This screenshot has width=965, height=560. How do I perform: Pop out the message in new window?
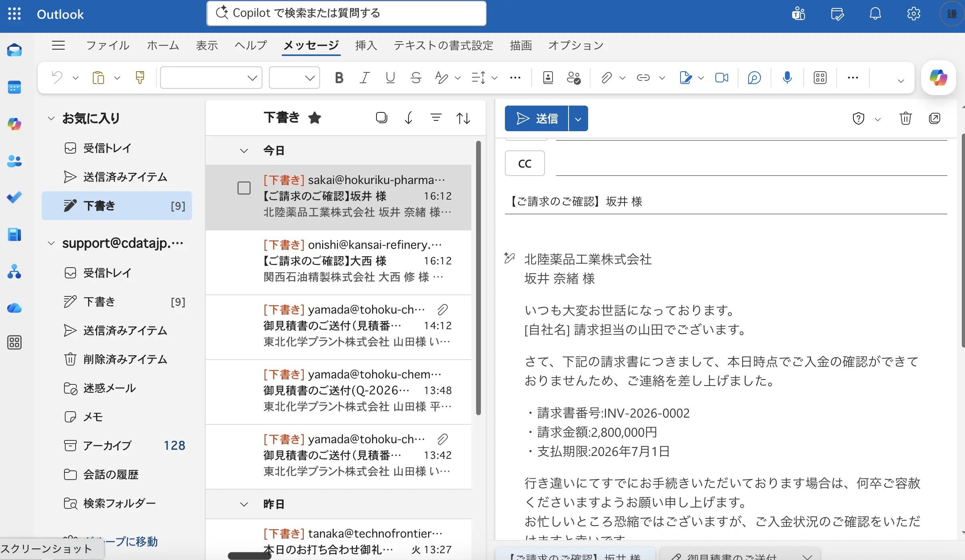(935, 118)
